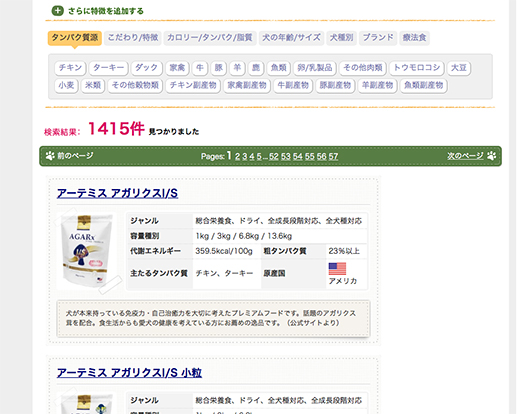Select the 米類 filter tag

[x=93, y=86]
